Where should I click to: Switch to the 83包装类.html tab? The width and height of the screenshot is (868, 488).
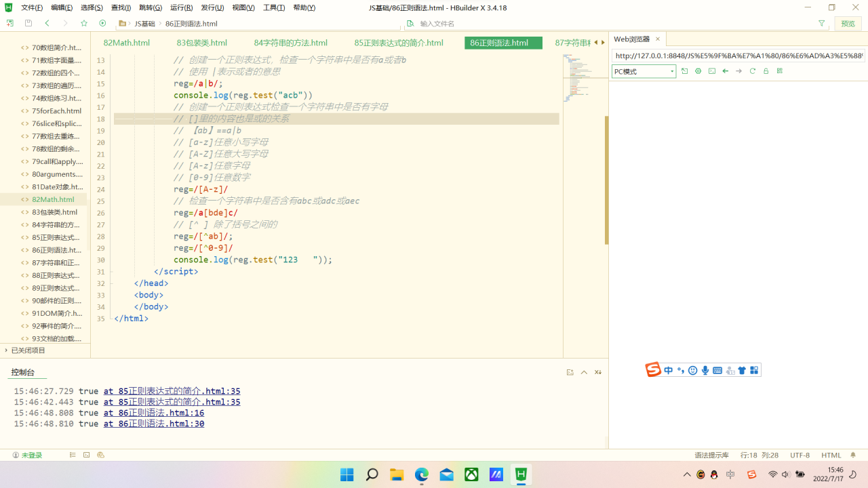point(202,43)
